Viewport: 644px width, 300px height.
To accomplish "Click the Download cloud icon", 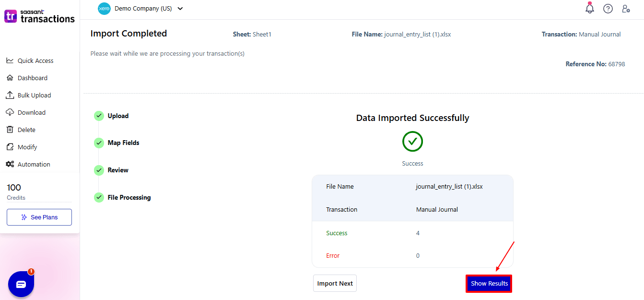I will click(x=10, y=112).
